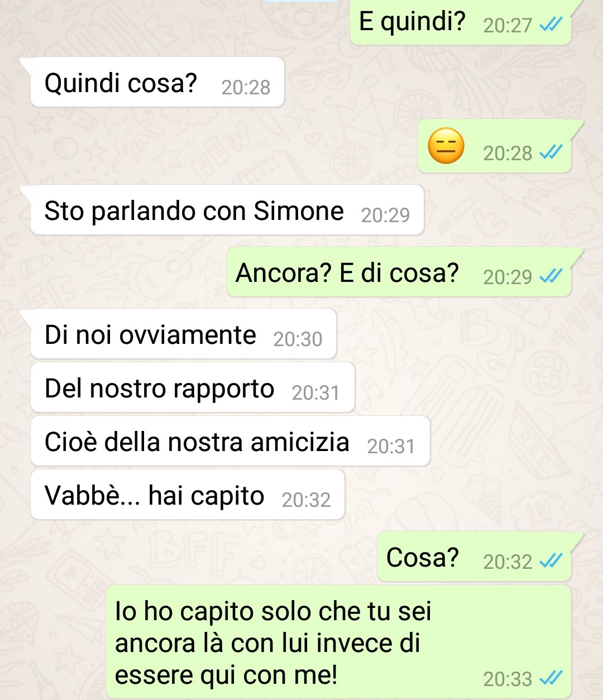Viewport: 603px width, 700px height.
Task: Select the 'Vabbè... hai capito' message
Action: pos(188,495)
